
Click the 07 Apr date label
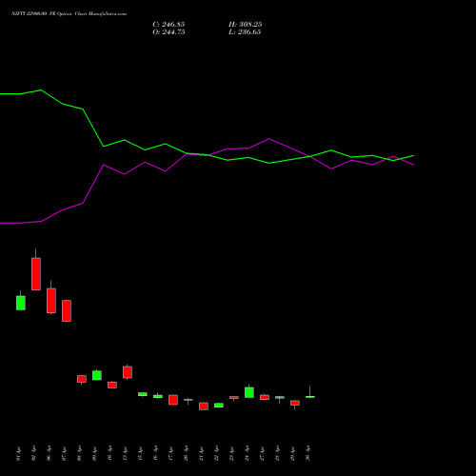pos(64,453)
